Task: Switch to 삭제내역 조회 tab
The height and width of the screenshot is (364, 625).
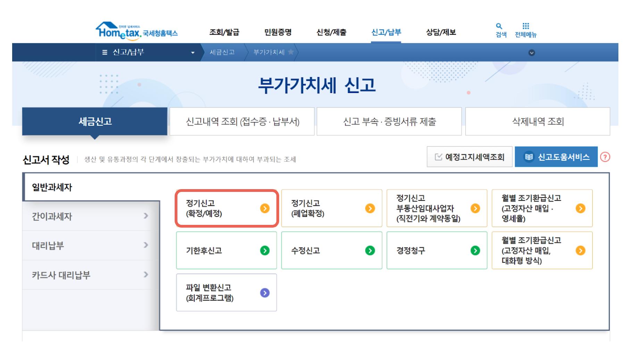Action: (537, 121)
